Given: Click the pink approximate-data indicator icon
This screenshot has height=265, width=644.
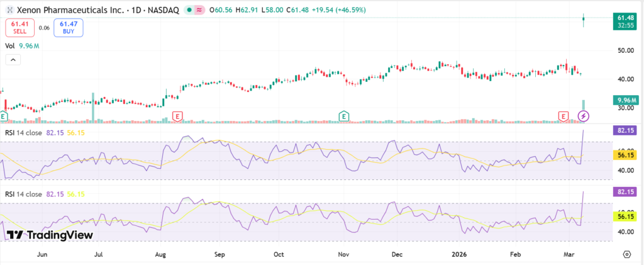Looking at the screenshot, I should point(200,10).
